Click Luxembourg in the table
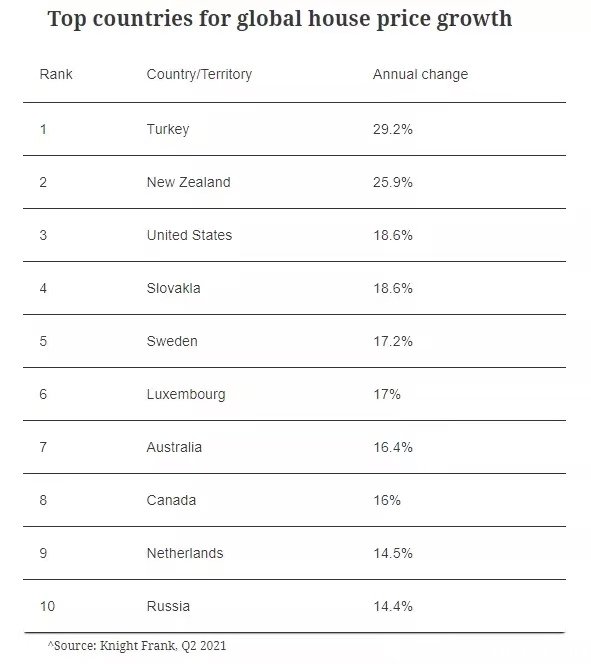The width and height of the screenshot is (591, 664). click(x=186, y=394)
